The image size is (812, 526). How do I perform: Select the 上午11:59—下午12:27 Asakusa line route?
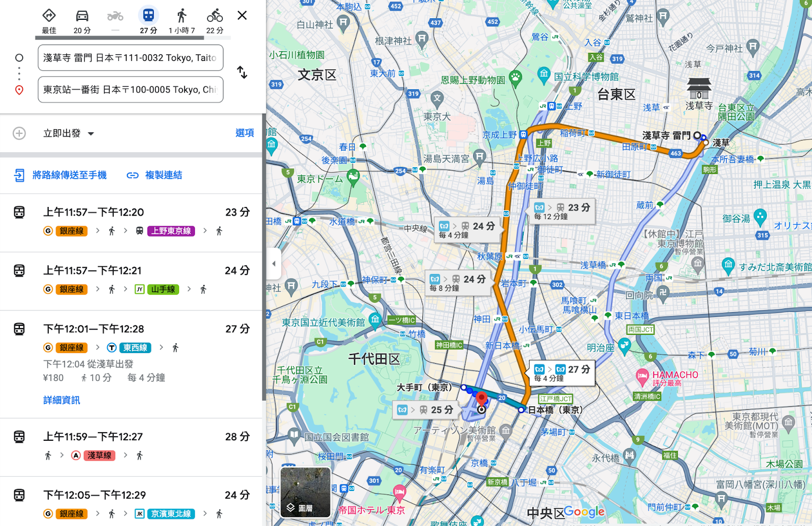point(131,447)
